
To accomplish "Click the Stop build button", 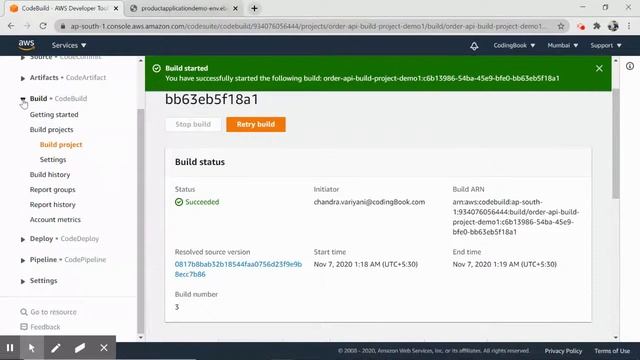I will click(193, 124).
